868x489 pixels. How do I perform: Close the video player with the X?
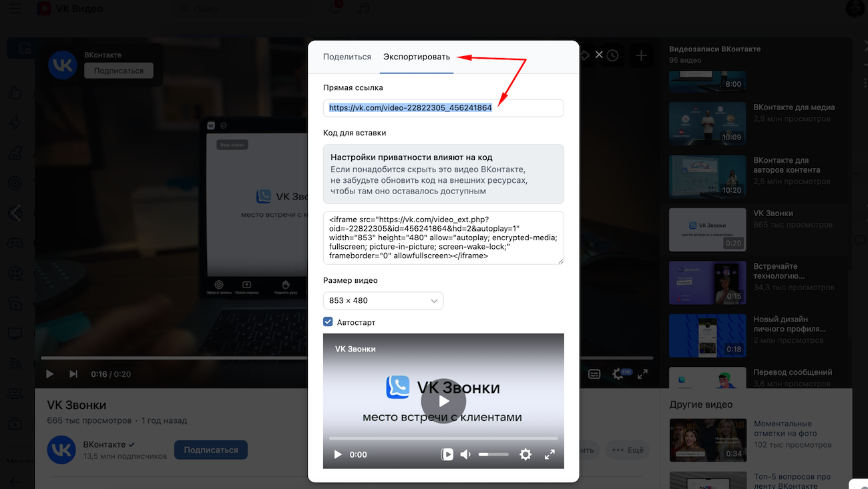point(599,55)
